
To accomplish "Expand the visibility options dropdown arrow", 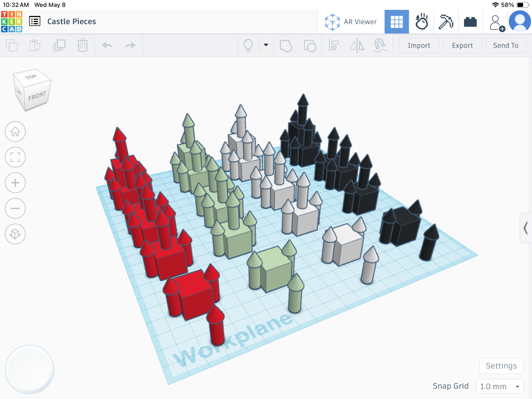I will pyautogui.click(x=266, y=45).
